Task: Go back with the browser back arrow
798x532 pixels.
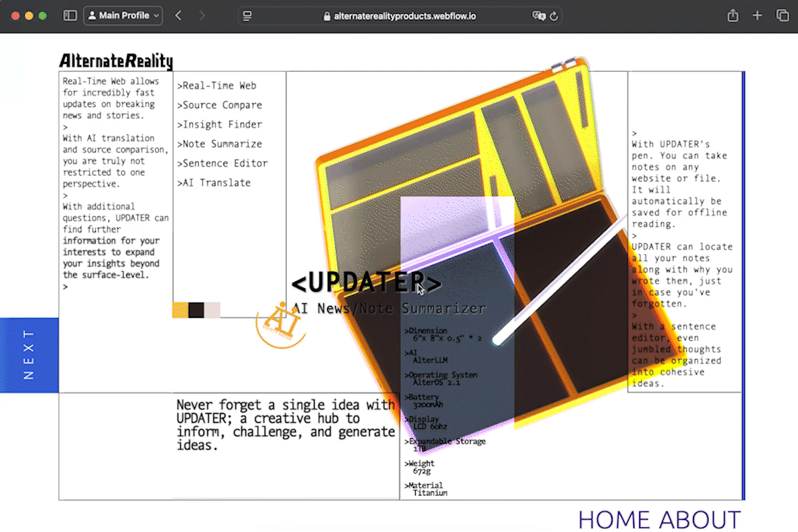Action: pos(178,15)
